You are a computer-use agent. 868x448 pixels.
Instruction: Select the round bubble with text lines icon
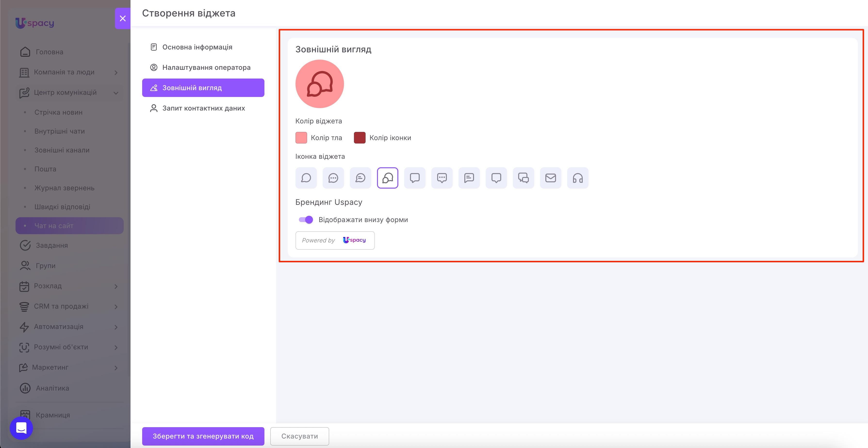[x=360, y=178]
